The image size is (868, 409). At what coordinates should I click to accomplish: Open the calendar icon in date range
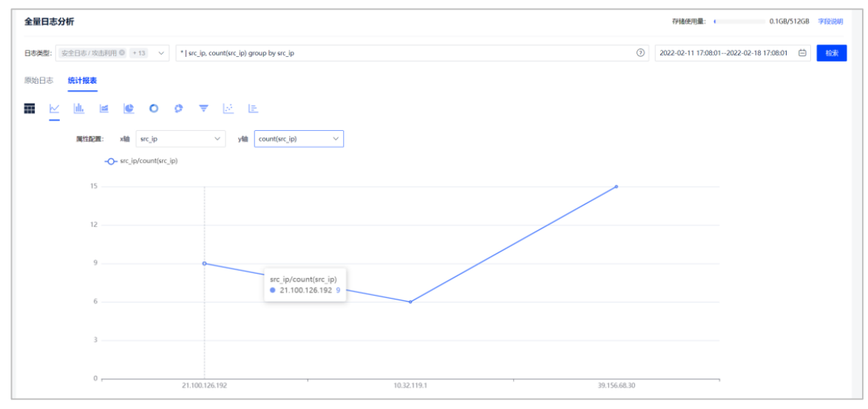click(802, 53)
